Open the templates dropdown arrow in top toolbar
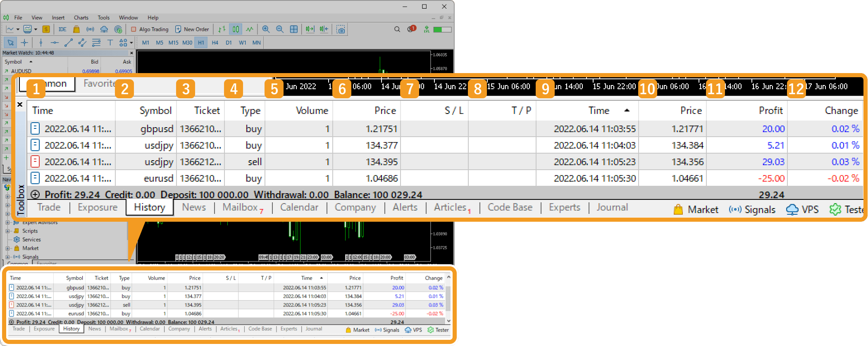 pos(36,29)
